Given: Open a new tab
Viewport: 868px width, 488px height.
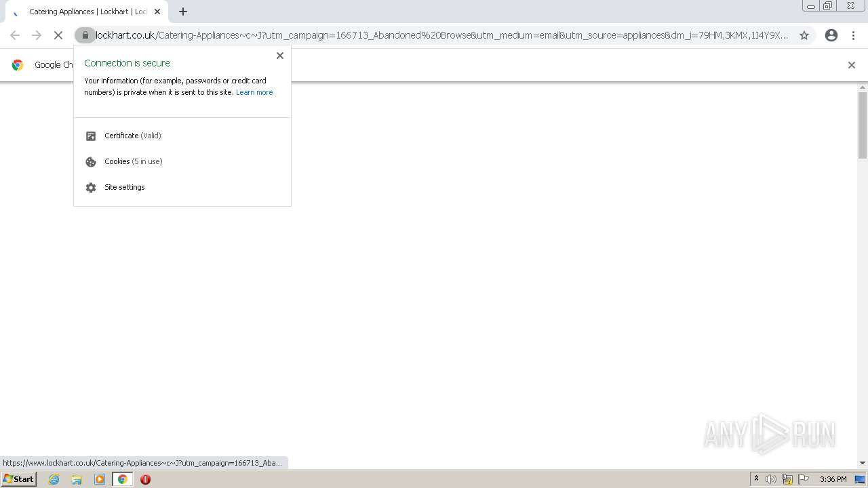Looking at the screenshot, I should click(183, 12).
